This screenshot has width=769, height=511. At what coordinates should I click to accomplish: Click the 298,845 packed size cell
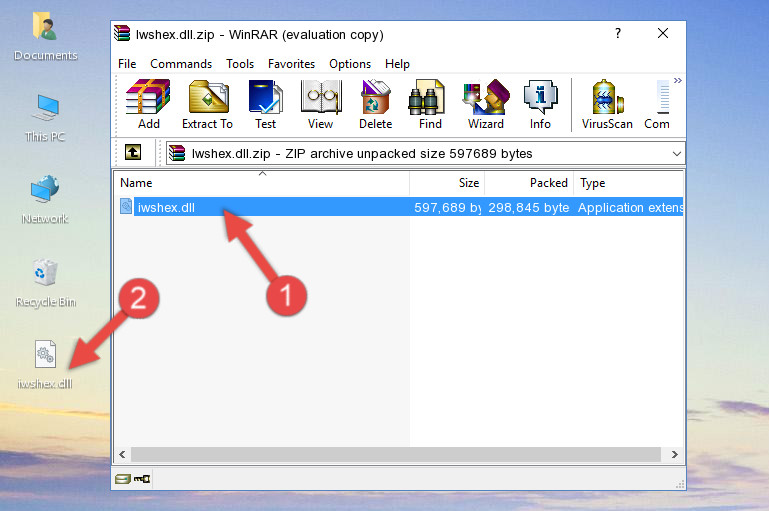(x=529, y=207)
